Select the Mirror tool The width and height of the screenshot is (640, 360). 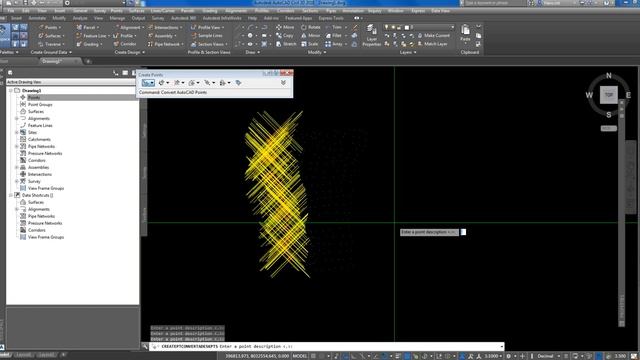click(x=311, y=36)
